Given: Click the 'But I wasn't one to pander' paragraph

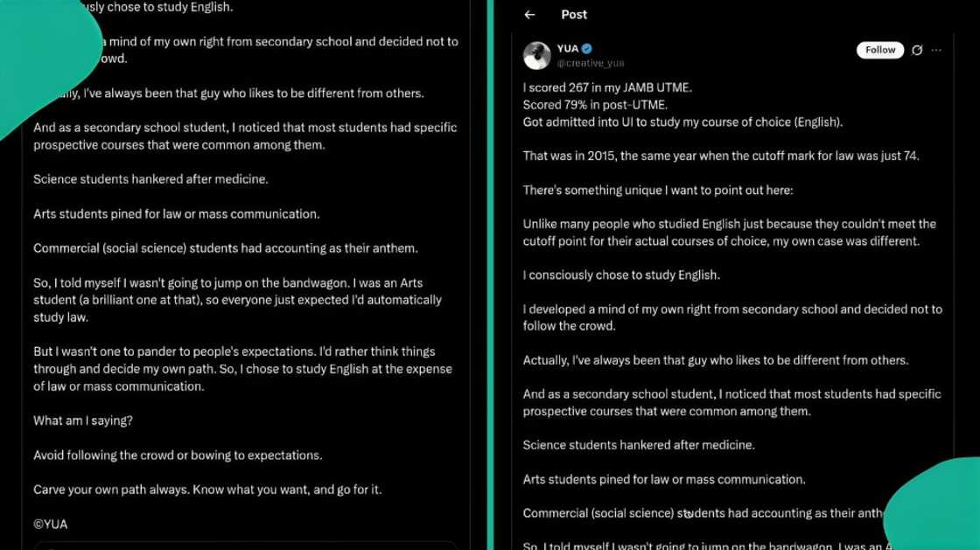Looking at the screenshot, I should point(242,369).
